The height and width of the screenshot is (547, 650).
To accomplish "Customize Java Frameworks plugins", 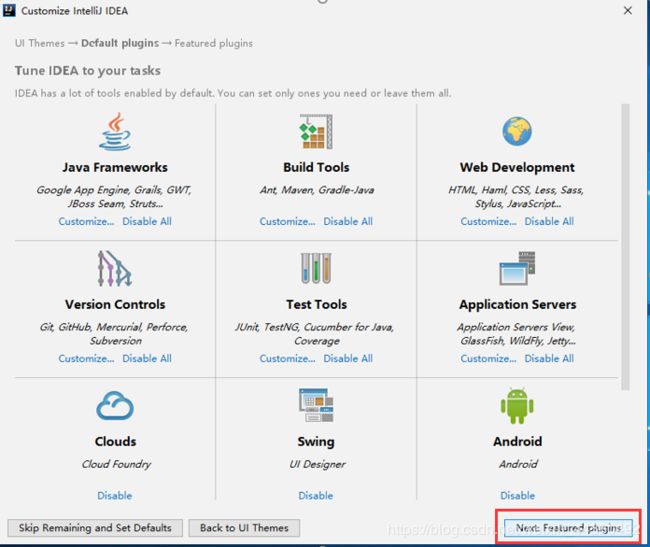I will [x=86, y=221].
